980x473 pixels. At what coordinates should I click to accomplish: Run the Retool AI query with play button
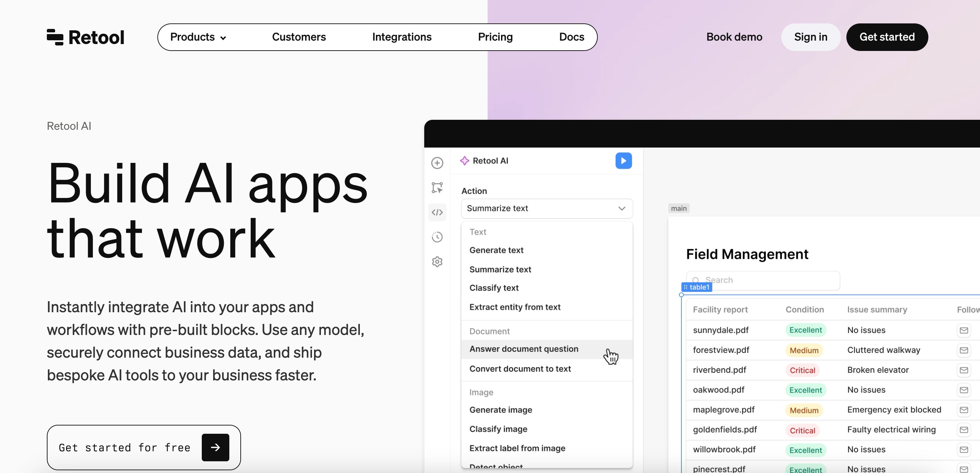(624, 161)
